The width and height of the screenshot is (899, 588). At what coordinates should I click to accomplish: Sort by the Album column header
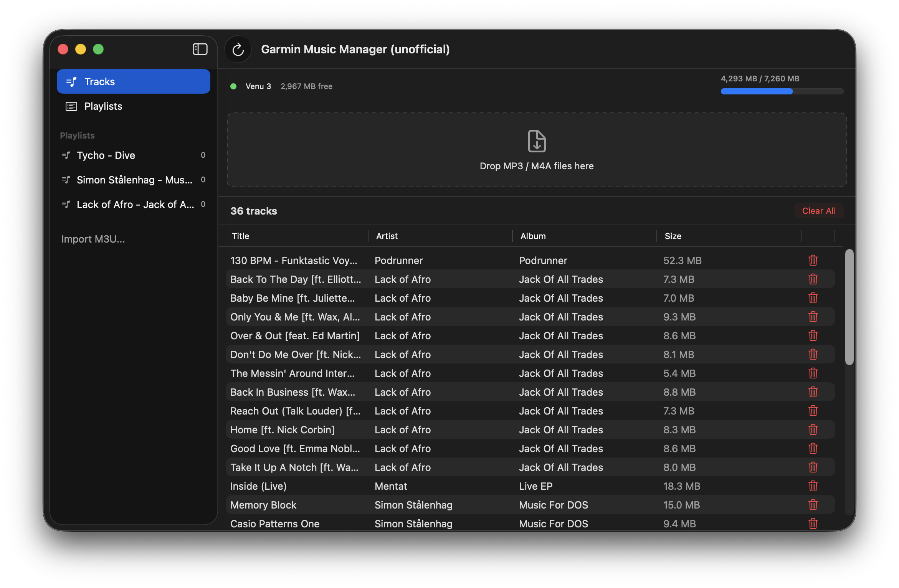533,236
